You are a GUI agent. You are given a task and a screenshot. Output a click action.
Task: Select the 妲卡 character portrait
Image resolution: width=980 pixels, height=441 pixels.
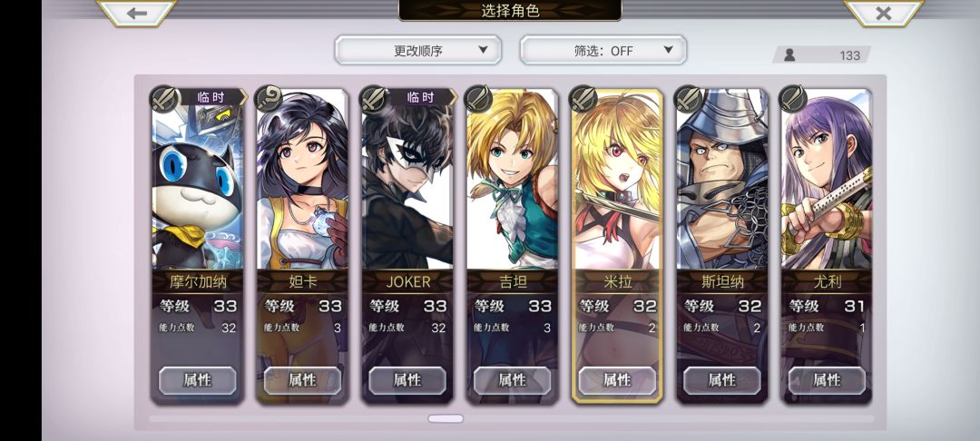[302, 181]
